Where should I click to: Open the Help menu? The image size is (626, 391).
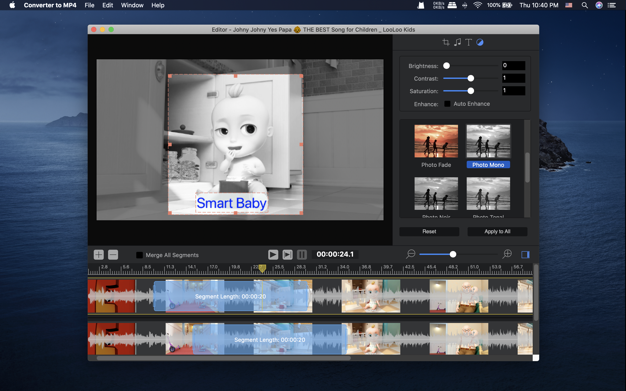(158, 5)
